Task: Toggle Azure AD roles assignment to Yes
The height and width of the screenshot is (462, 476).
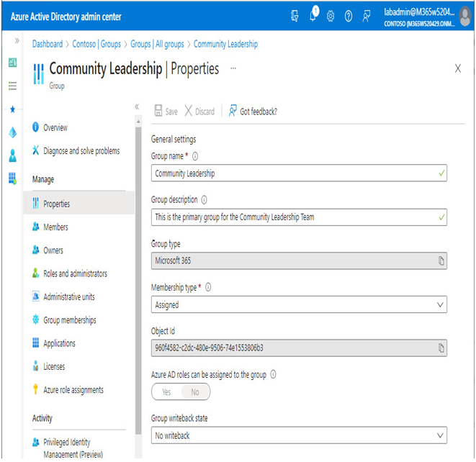Action: click(x=166, y=392)
